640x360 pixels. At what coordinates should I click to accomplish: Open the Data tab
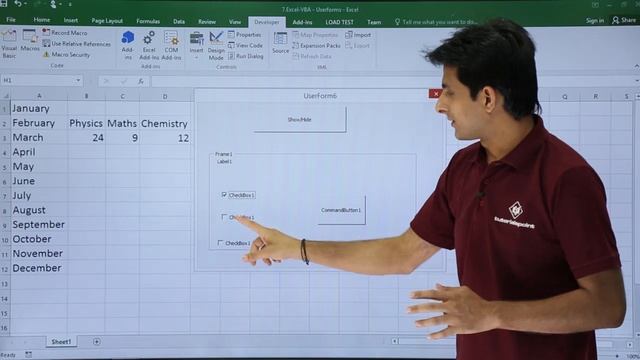click(179, 21)
